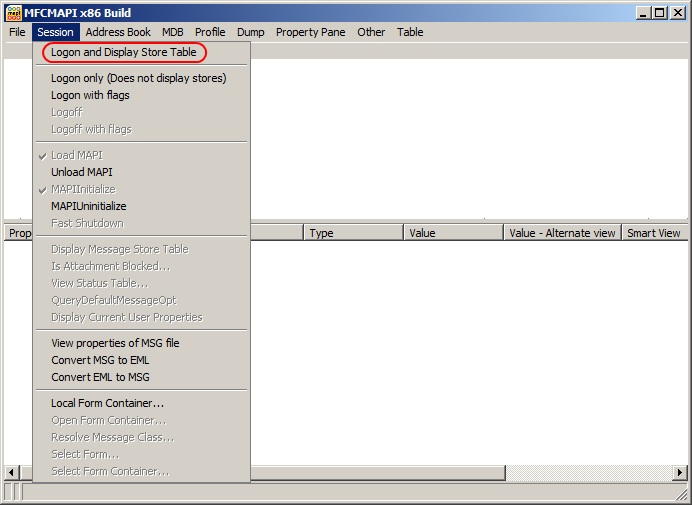Open the Other menu
692x505 pixels.
tap(371, 32)
